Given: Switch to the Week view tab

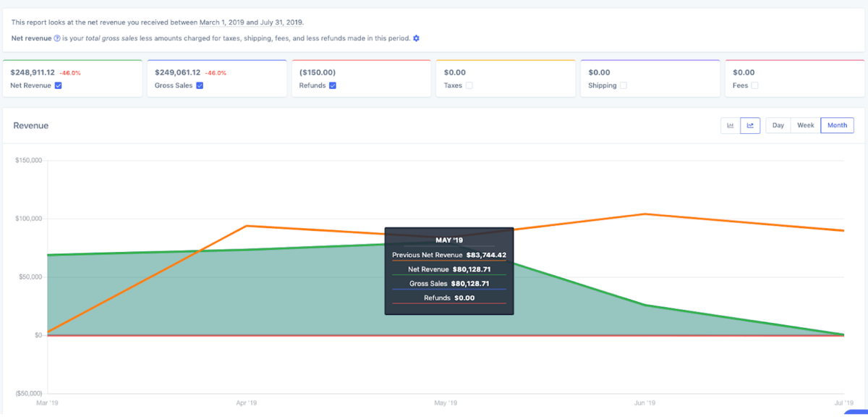Looking at the screenshot, I should click(805, 125).
